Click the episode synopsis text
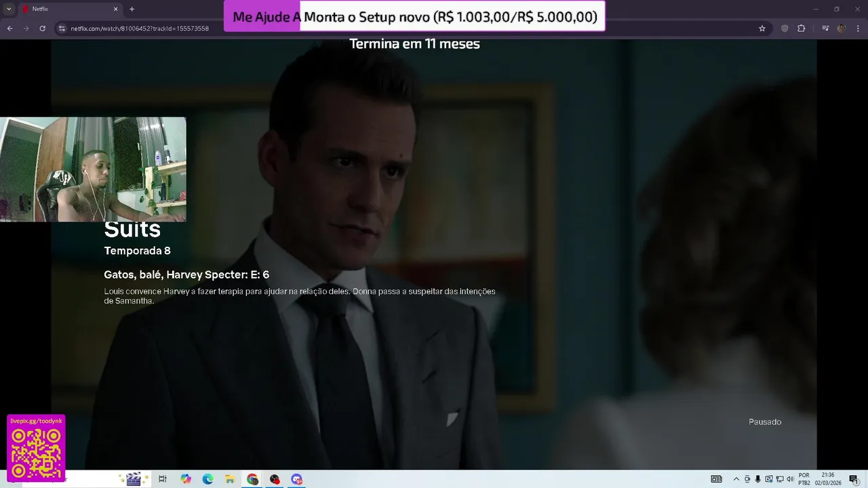868x488 pixels. pos(300,296)
